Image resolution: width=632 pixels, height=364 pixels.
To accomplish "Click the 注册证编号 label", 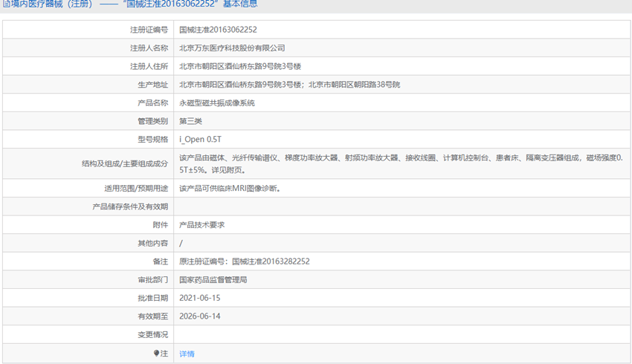I will point(149,30).
